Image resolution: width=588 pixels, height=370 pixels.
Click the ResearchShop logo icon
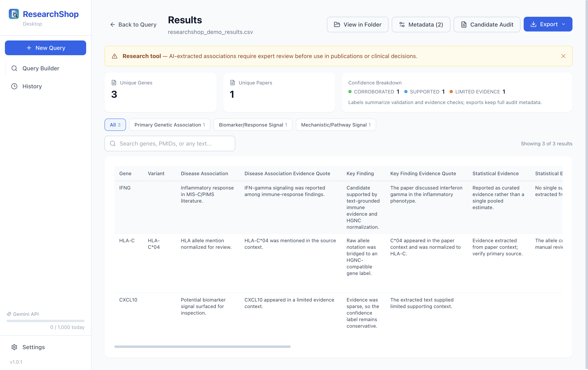(x=14, y=14)
